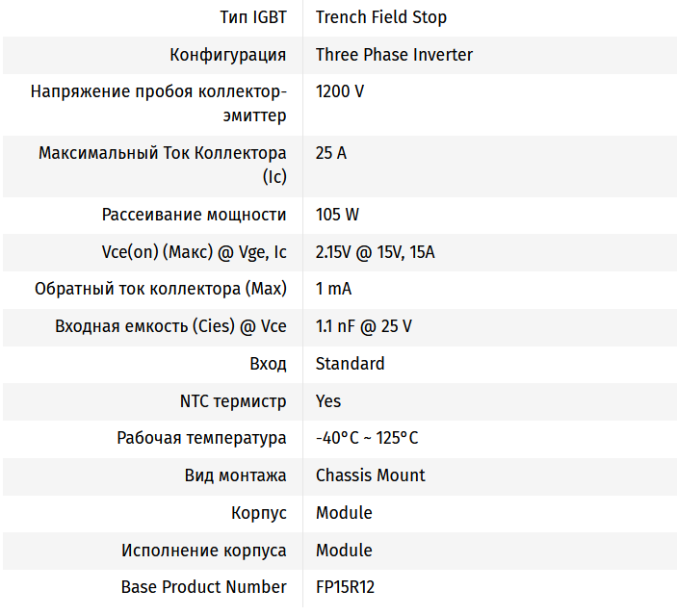Click the "1.1 nF @ 25 V" value
Screen dimensions: 677x616
click(364, 326)
